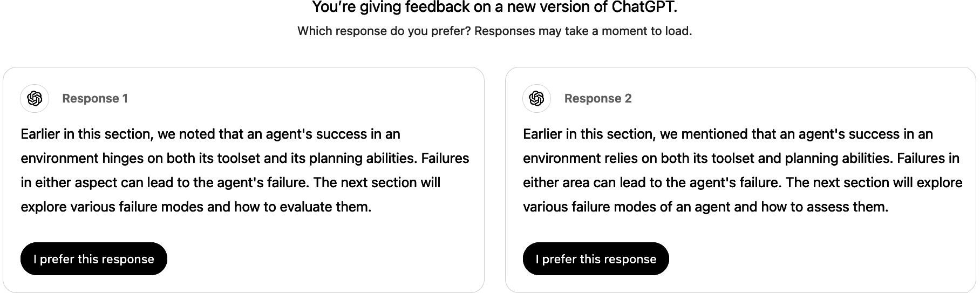This screenshot has width=980, height=293.
Task: Click the "Response 2" title label
Action: click(598, 98)
